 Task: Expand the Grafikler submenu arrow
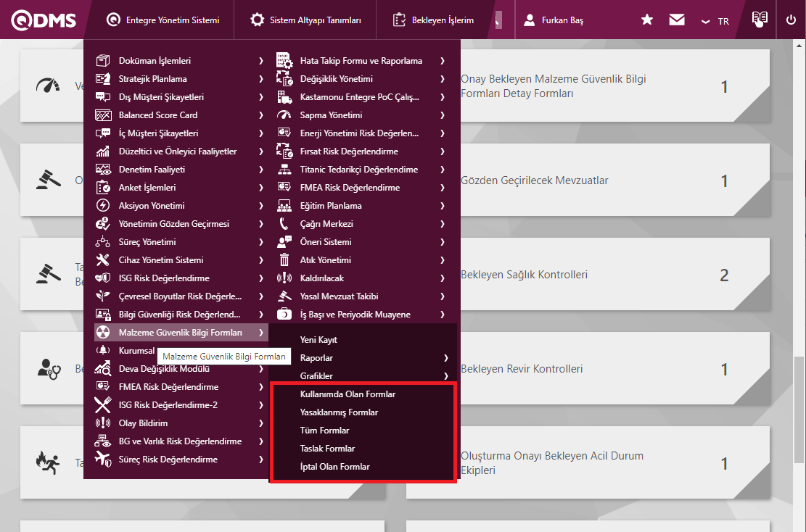[x=445, y=376]
